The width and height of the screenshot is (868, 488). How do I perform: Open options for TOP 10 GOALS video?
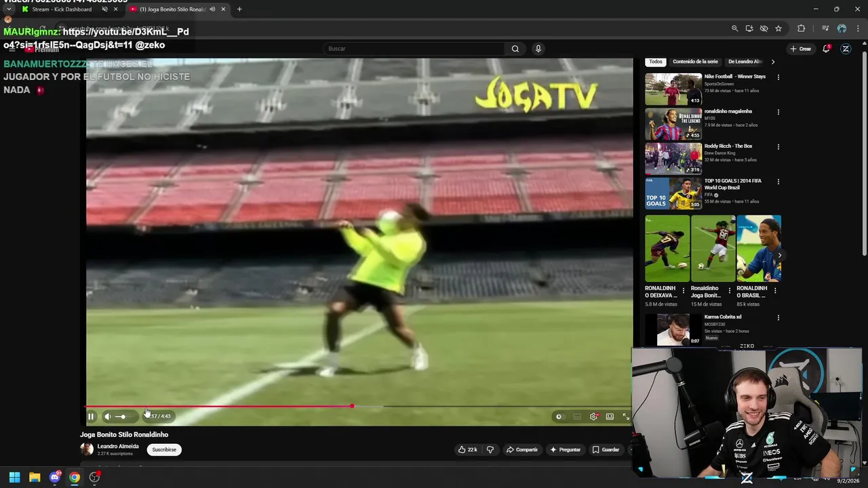pyautogui.click(x=778, y=182)
